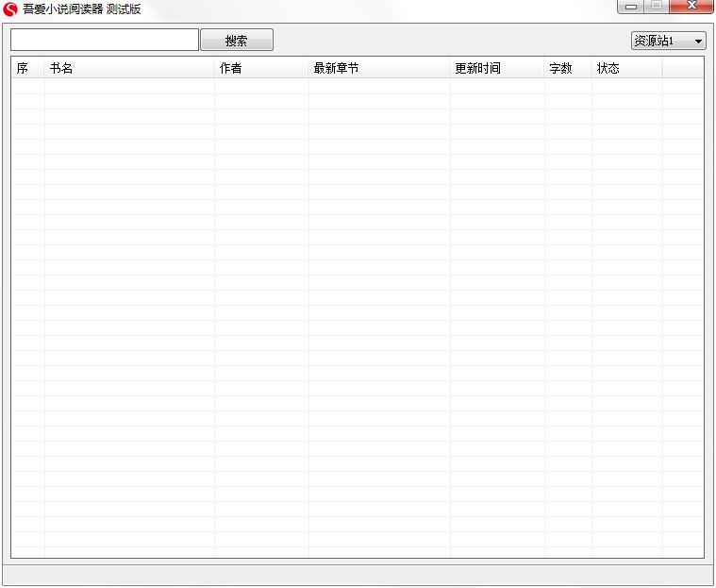
Task: Click the red app icon in title bar
Action: [9, 8]
